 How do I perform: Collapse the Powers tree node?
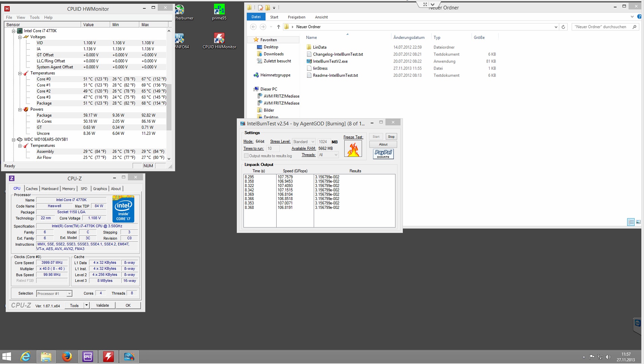pos(20,109)
